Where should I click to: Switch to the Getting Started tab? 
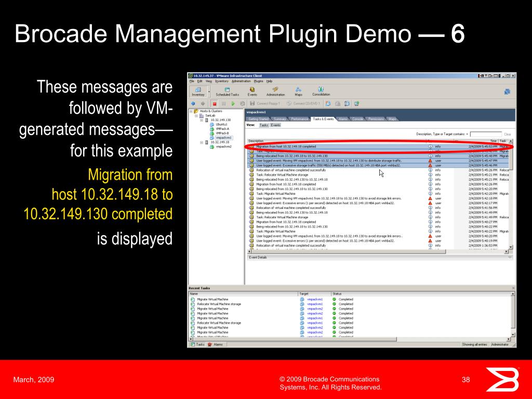(x=258, y=119)
